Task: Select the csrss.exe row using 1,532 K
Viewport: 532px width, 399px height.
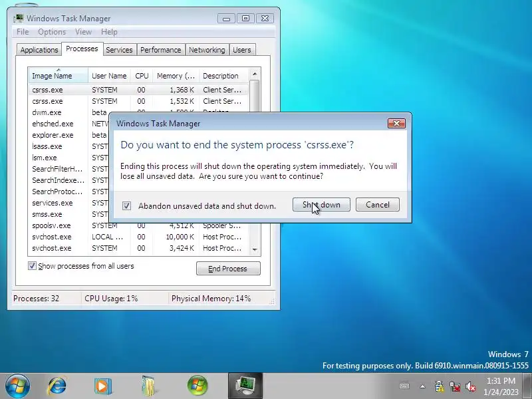Action: [x=138, y=101]
